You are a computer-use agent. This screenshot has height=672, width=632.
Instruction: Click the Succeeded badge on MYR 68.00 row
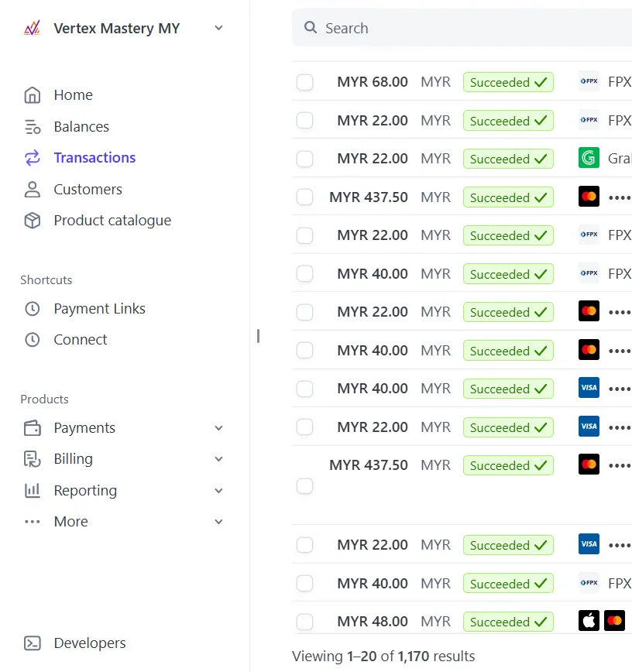(x=508, y=82)
